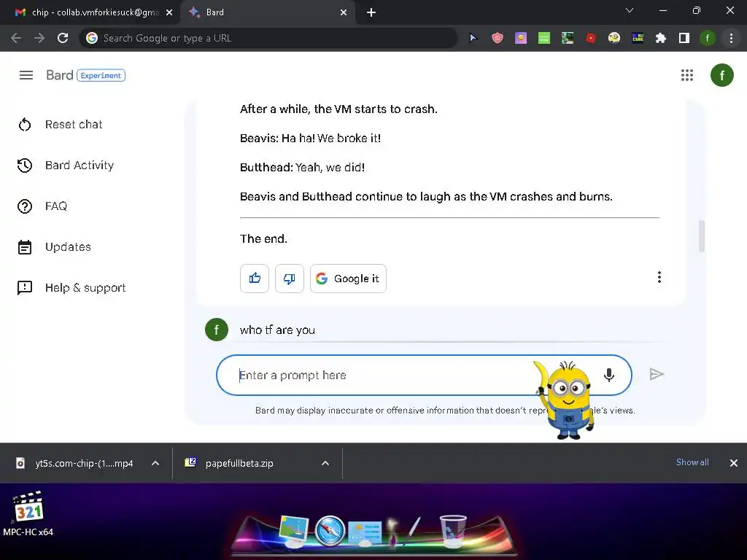The width and height of the screenshot is (747, 560).
Task: Click the picture extension icon
Action: (568, 38)
